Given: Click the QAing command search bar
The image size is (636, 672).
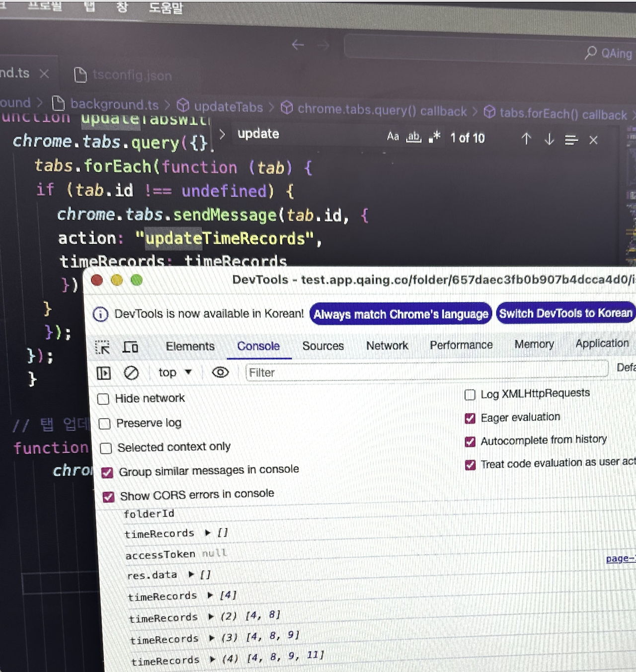Looking at the screenshot, I should 489,50.
